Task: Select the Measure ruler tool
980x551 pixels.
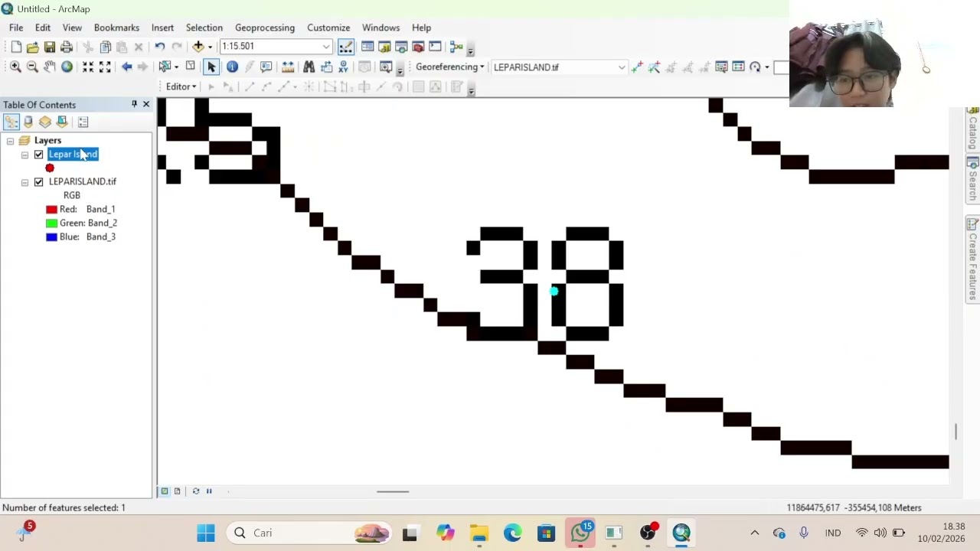Action: [288, 67]
